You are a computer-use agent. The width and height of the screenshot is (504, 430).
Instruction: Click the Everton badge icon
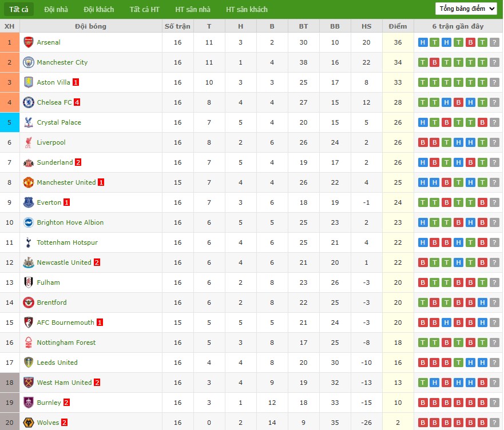pos(28,202)
